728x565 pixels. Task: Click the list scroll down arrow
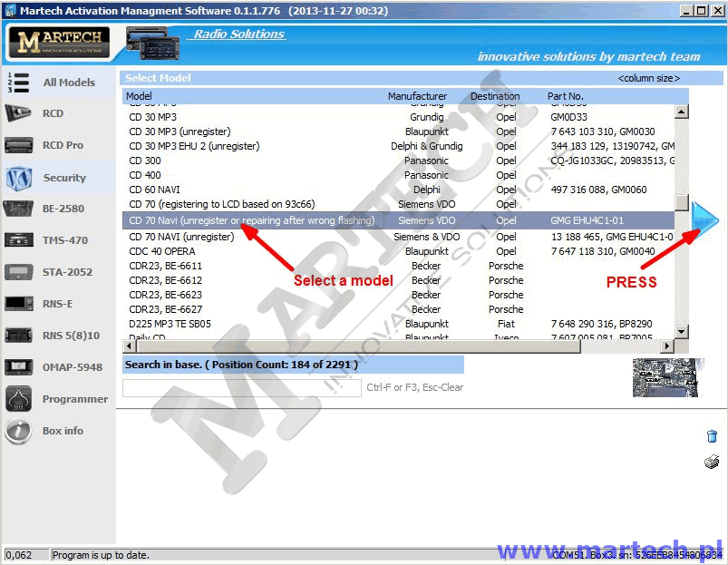click(x=681, y=332)
